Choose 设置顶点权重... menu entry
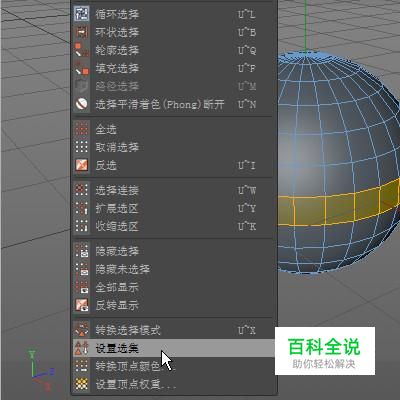 [173, 384]
